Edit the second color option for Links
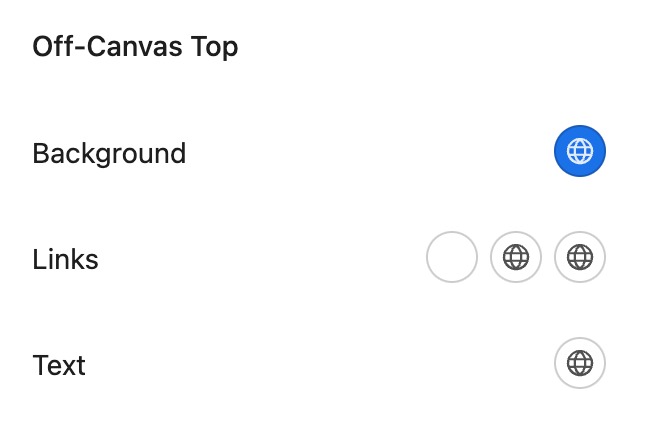Viewport: 648px width, 440px height. pos(516,257)
